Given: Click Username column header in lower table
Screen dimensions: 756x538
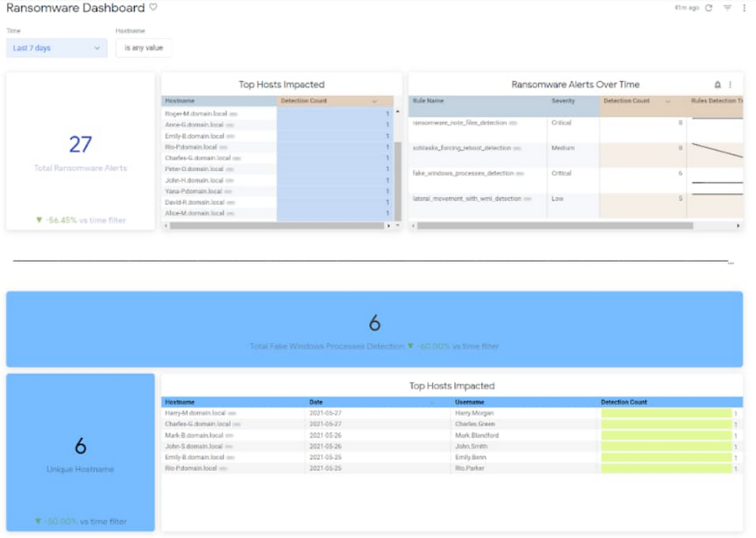Looking at the screenshot, I should pos(469,403).
